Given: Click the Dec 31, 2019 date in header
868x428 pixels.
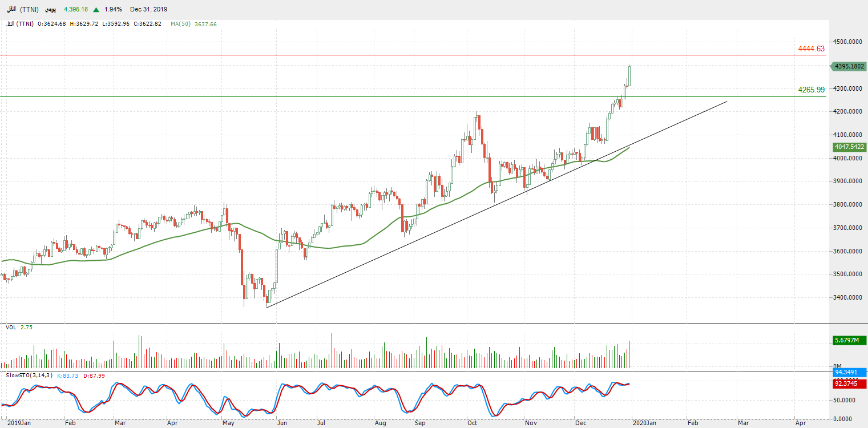Looking at the screenshot, I should pos(148,10).
